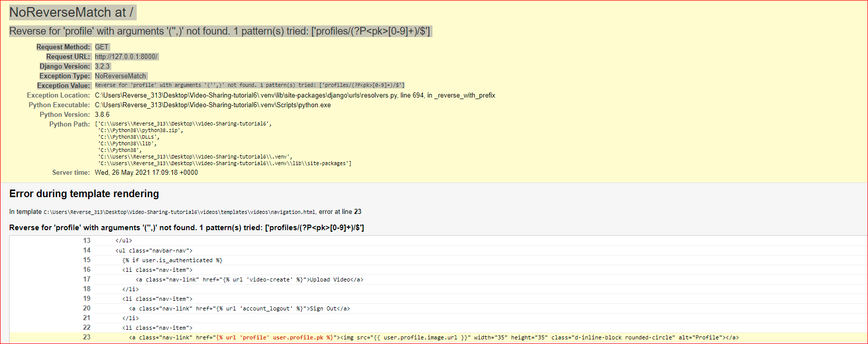Click the Server time value

[x=146, y=172]
